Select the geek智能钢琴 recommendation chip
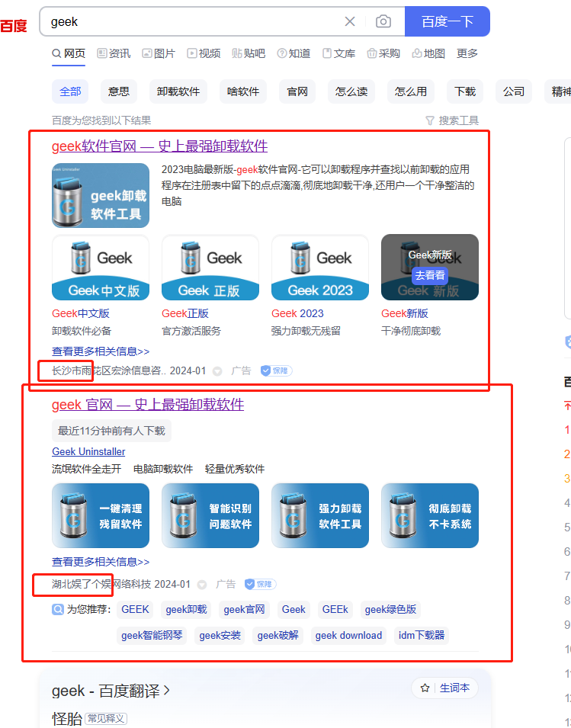 tap(152, 636)
